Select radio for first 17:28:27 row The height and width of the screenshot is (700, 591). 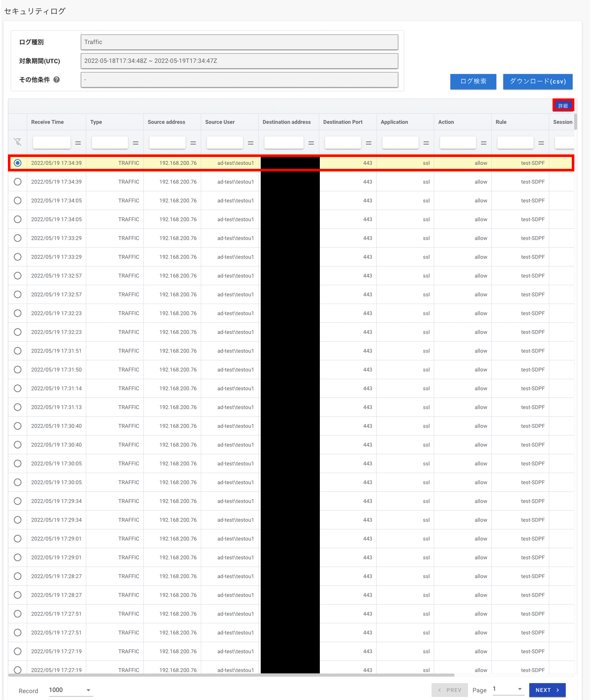(x=18, y=576)
